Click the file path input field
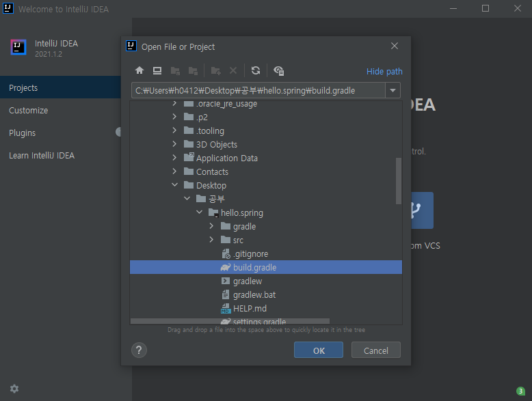This screenshot has height=401, width=532. [258, 90]
